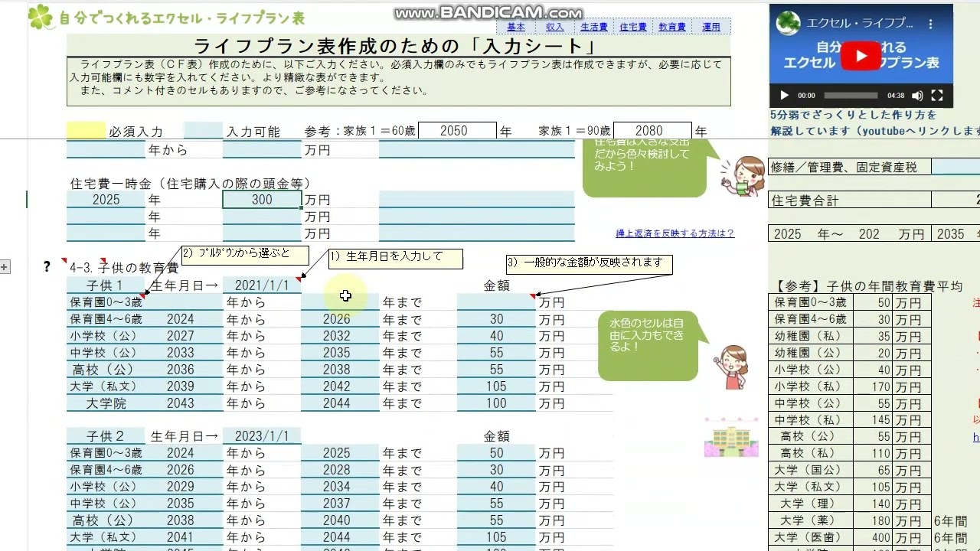Select the 2050 year input field
This screenshot has height=551, width=980.
458,131
